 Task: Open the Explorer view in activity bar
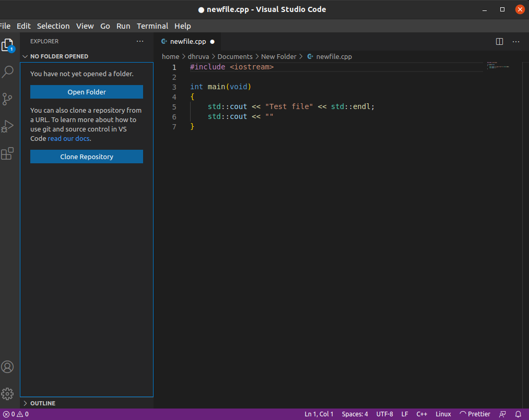pos(7,45)
